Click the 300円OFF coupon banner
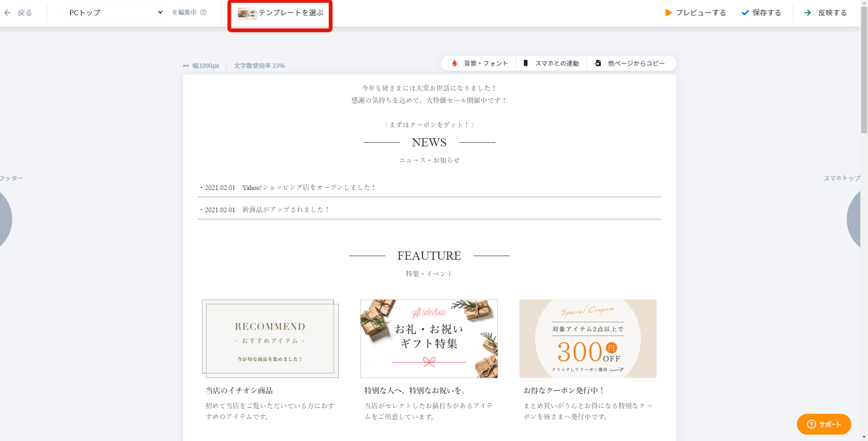 click(x=588, y=339)
